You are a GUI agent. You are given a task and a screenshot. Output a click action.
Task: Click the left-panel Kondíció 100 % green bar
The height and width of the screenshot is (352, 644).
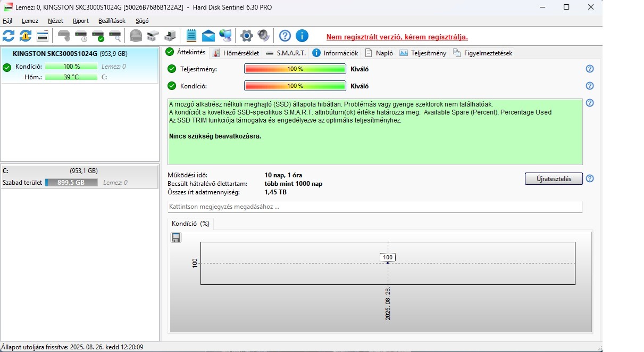click(x=71, y=67)
